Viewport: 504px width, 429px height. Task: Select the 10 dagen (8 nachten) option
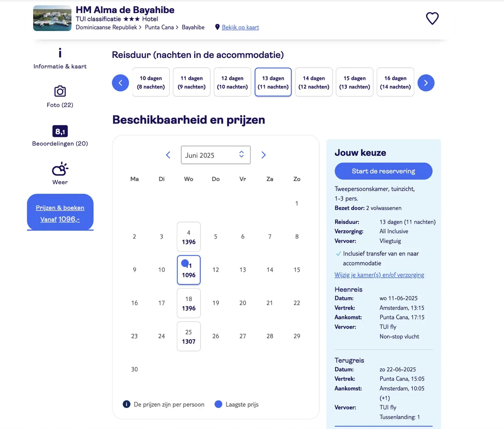coord(151,82)
